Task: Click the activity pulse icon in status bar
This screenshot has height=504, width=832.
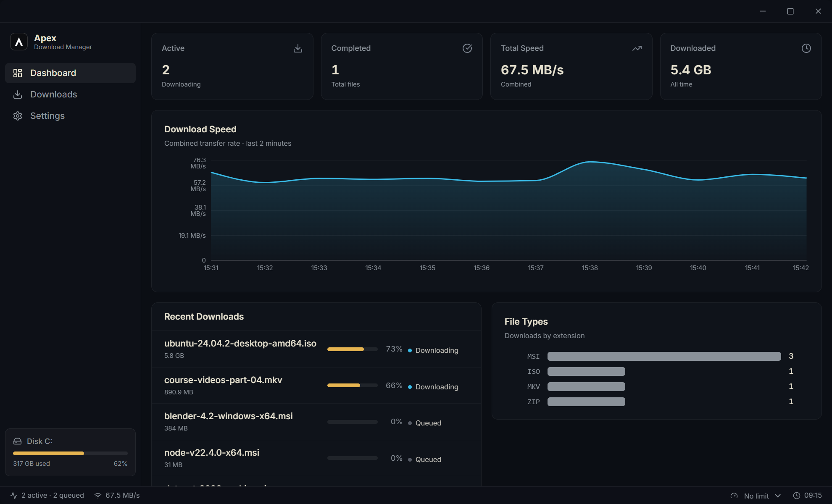Action: (x=14, y=496)
